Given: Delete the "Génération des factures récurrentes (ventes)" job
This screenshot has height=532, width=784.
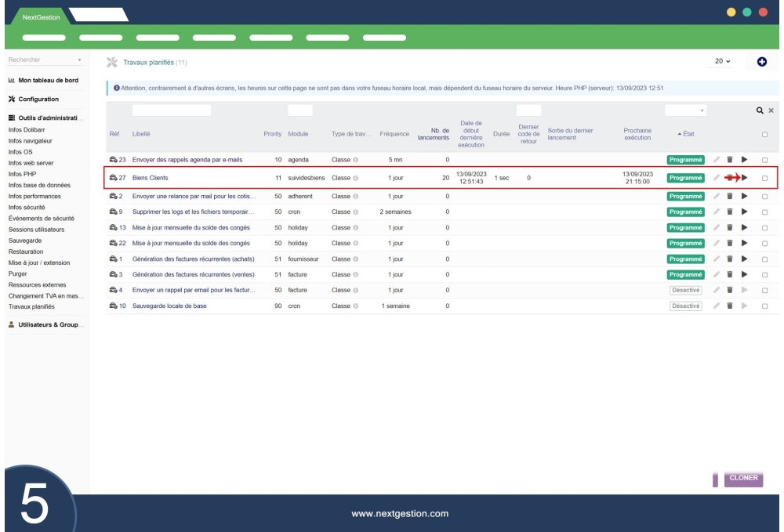Looking at the screenshot, I should tap(729, 276).
